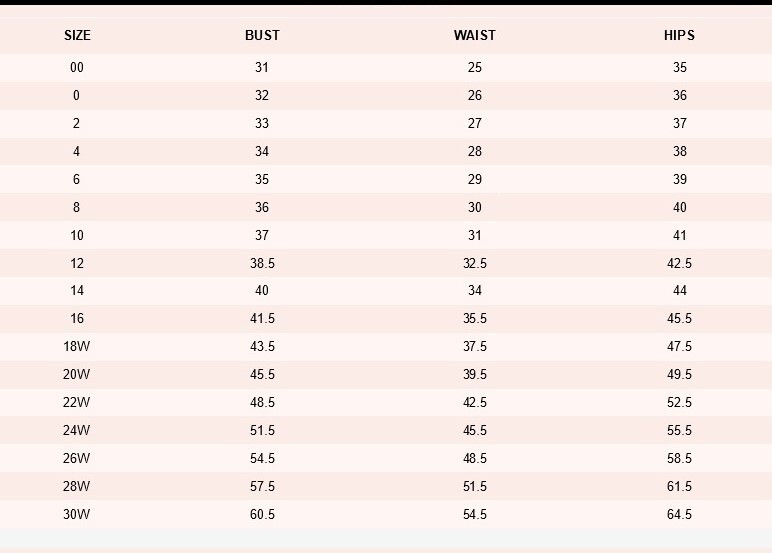The width and height of the screenshot is (772, 553).
Task: Click waist value 25 for size 00
Action: tap(475, 67)
